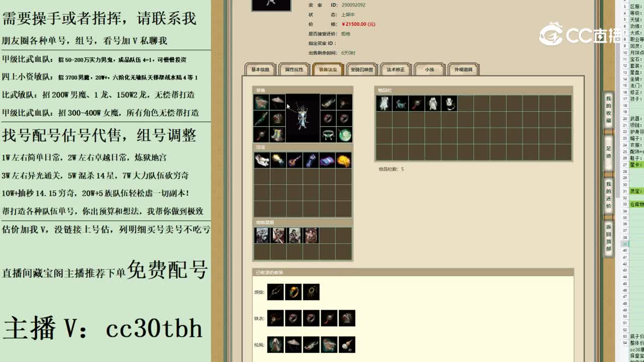
Task: Select the glowing lamp 法宝 item
Action: click(x=278, y=160)
